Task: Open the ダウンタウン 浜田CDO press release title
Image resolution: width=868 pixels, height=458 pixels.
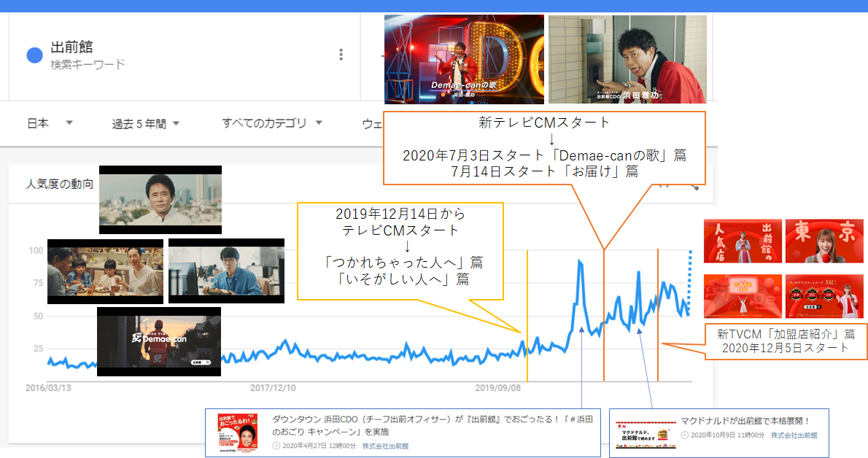Action: point(433,425)
